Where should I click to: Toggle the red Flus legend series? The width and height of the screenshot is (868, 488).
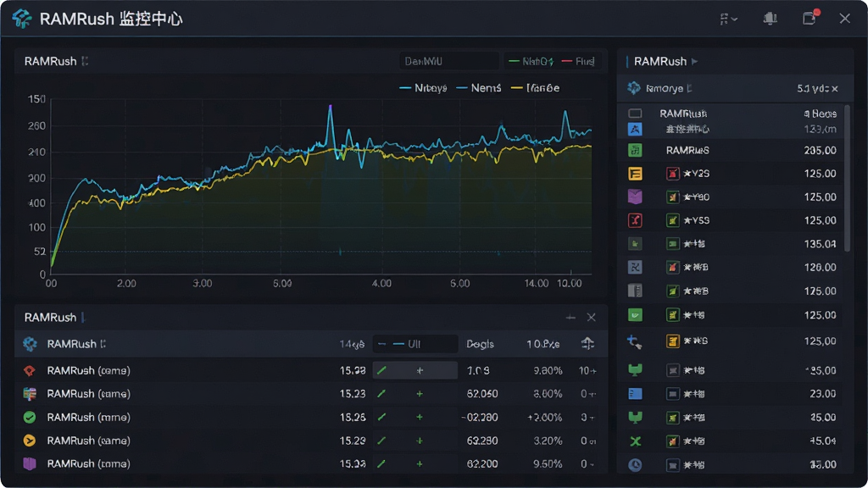pyautogui.click(x=578, y=61)
